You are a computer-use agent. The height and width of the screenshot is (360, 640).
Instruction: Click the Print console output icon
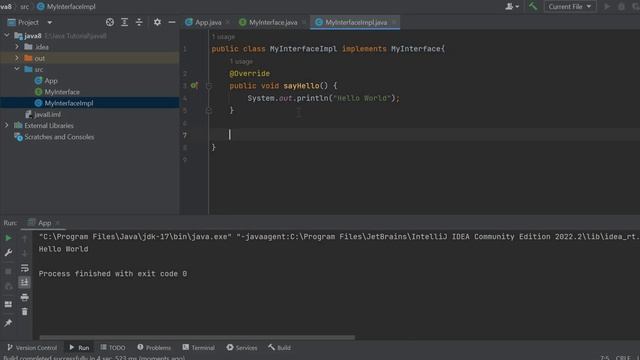click(24, 297)
